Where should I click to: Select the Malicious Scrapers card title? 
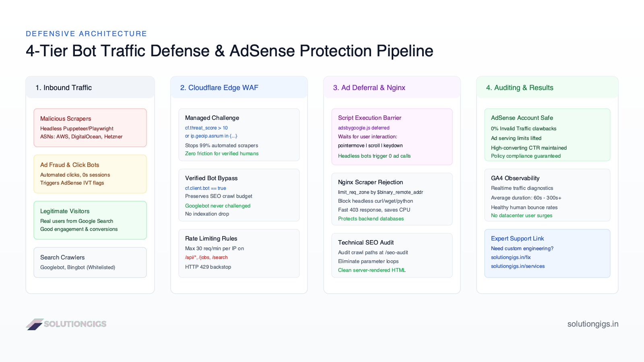pos(66,119)
